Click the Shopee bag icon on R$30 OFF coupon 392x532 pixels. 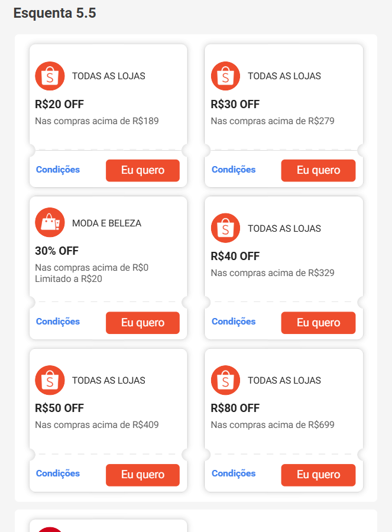[x=225, y=76]
